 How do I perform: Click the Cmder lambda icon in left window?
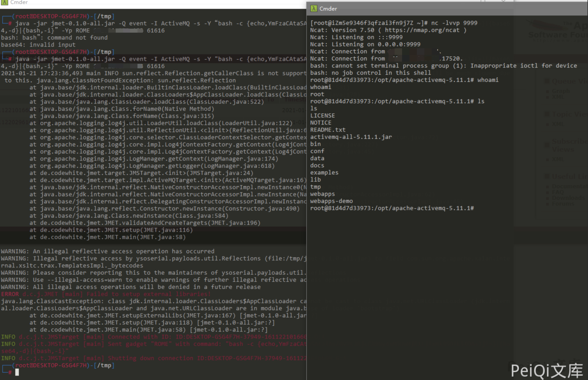(4, 2)
